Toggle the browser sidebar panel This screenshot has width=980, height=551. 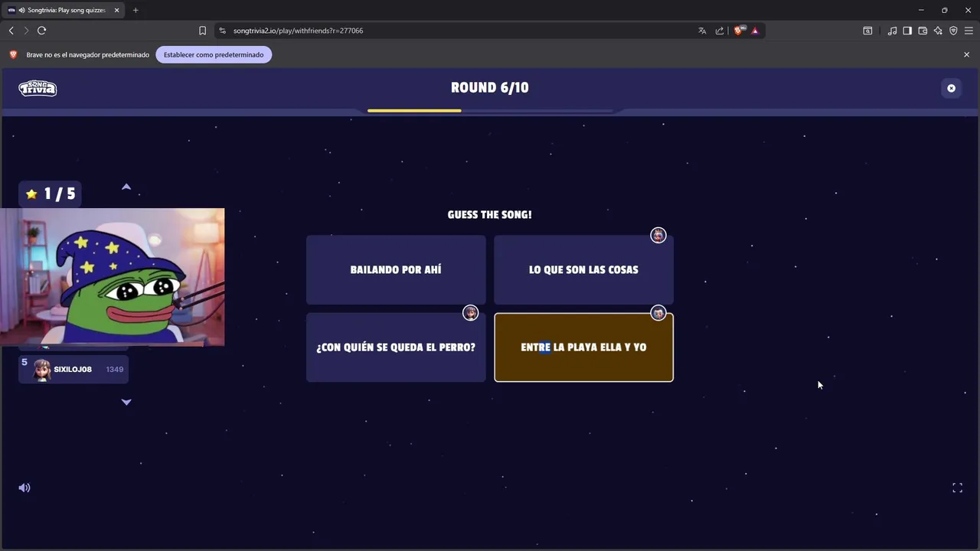point(907,31)
